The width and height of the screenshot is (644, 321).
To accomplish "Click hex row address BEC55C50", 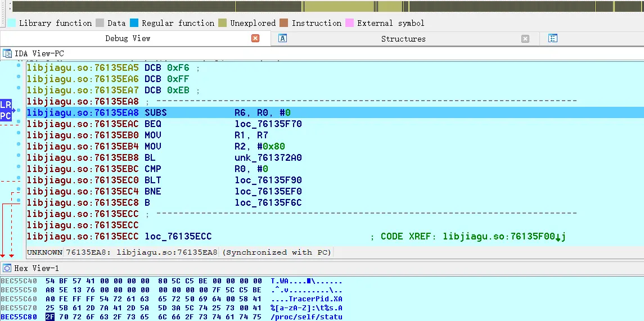I will [19, 290].
